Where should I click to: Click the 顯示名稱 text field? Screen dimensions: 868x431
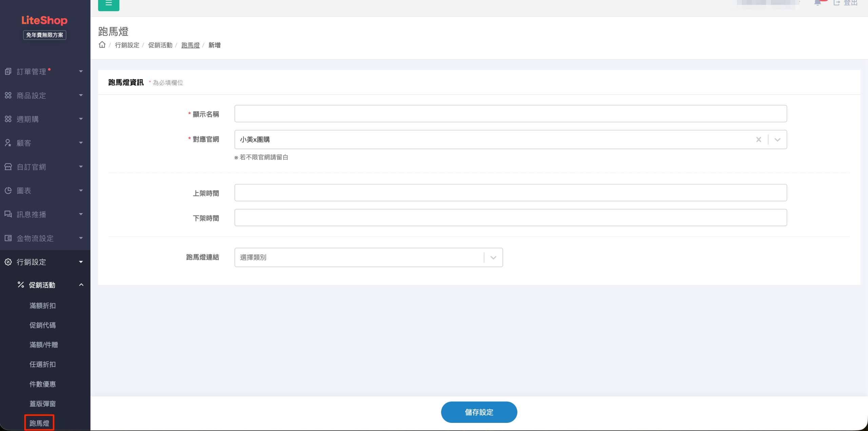tap(510, 114)
